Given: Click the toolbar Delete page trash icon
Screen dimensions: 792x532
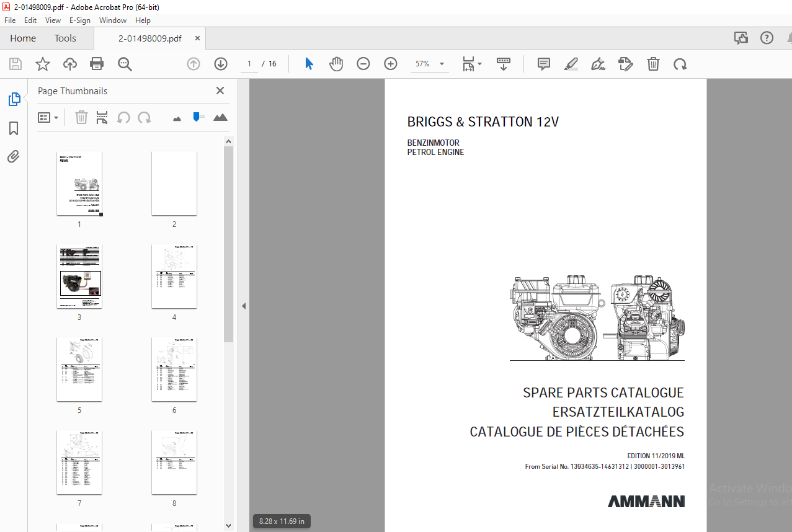Looking at the screenshot, I should coord(653,64).
